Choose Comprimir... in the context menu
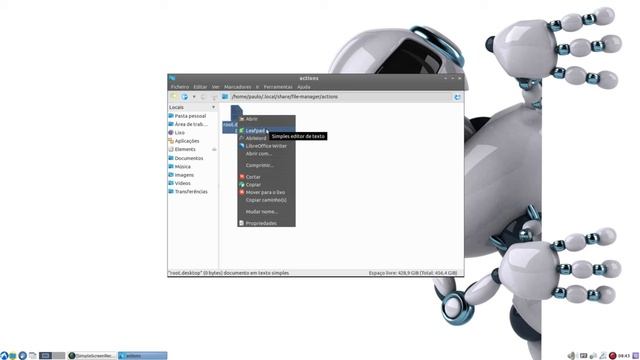The width and height of the screenshot is (640, 360). pyautogui.click(x=266, y=165)
